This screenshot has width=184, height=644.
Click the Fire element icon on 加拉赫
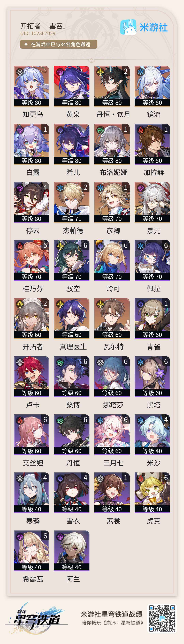point(141,130)
